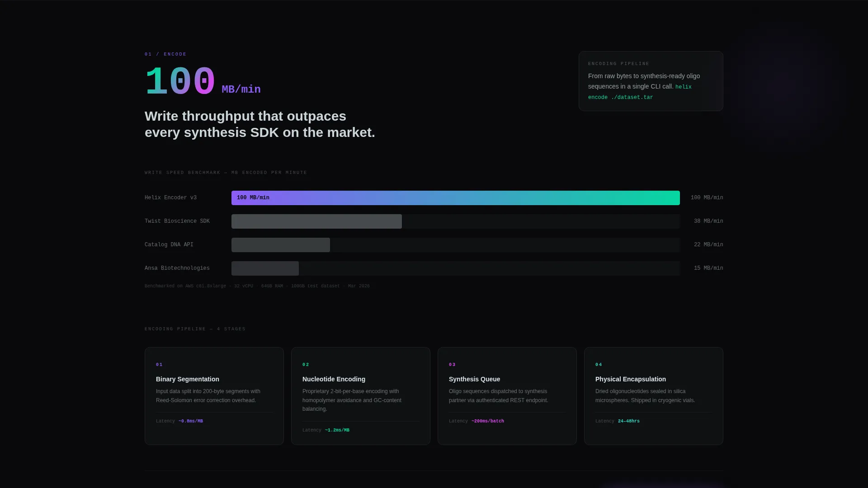Click the '38 MB/min' value
The image size is (868, 488).
[x=708, y=221]
